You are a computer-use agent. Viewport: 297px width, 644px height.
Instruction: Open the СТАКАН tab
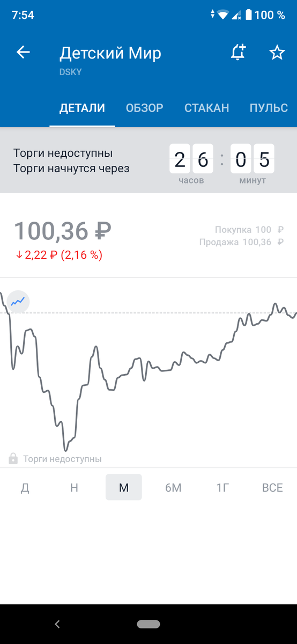(207, 108)
